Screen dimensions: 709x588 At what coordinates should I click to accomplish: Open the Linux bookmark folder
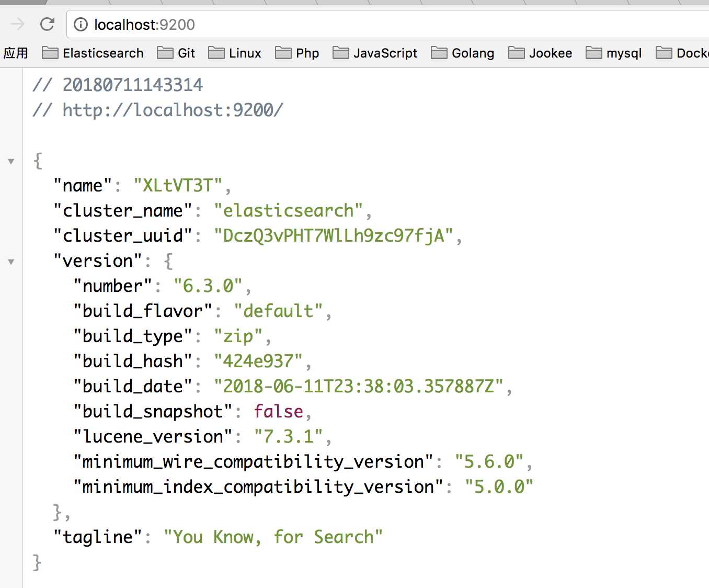point(235,53)
